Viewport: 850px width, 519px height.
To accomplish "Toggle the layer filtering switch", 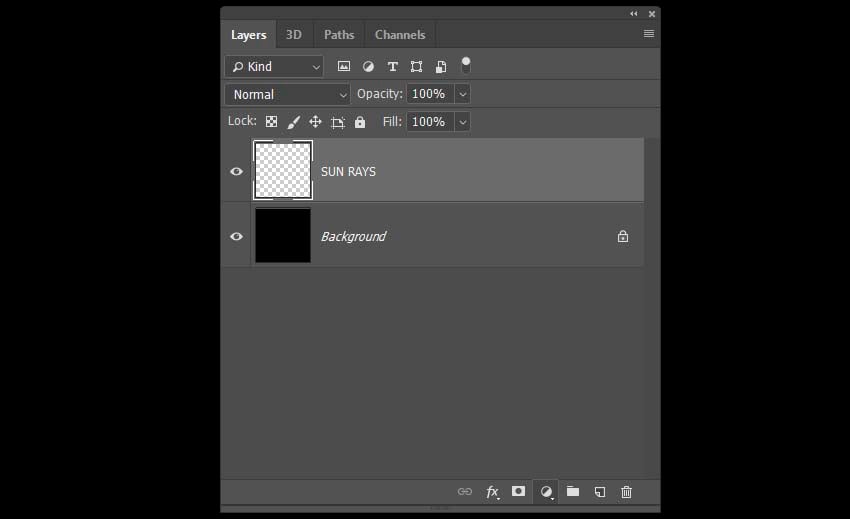I will [466, 66].
